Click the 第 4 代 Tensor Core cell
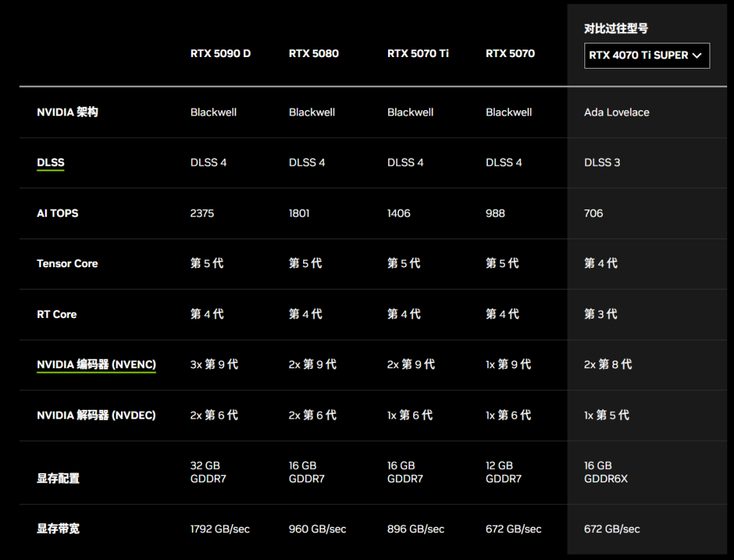734x560 pixels. pyautogui.click(x=601, y=263)
